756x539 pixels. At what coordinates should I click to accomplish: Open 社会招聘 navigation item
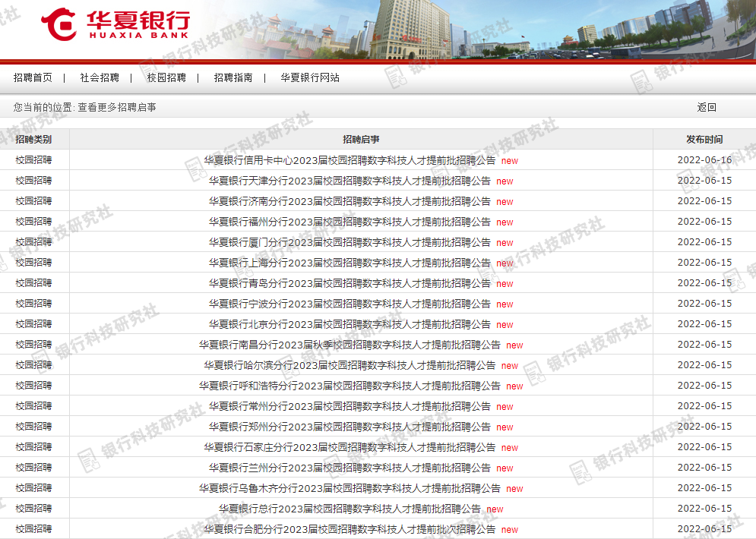pyautogui.click(x=100, y=77)
